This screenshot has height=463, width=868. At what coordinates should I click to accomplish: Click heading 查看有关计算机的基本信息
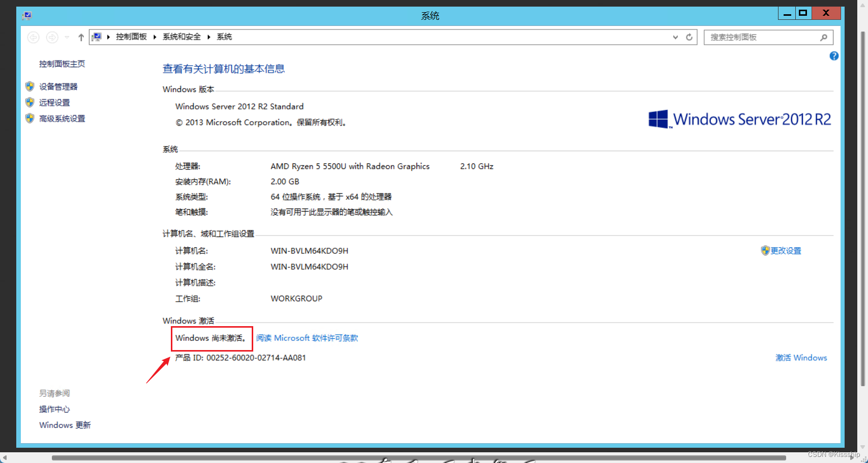click(x=224, y=69)
